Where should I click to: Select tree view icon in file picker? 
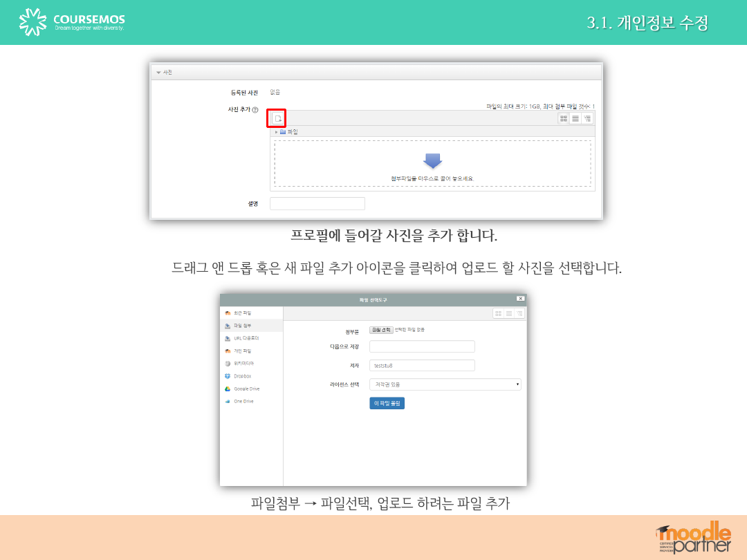(519, 313)
